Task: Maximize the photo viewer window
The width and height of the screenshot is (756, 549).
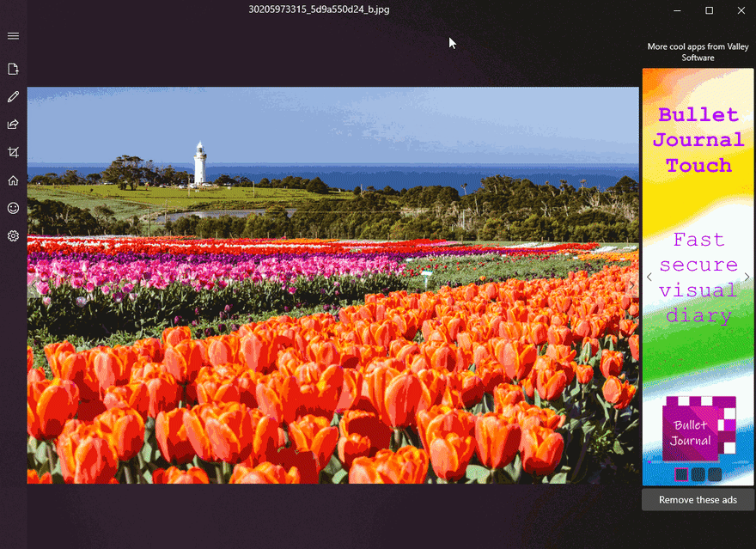Action: pos(709,10)
